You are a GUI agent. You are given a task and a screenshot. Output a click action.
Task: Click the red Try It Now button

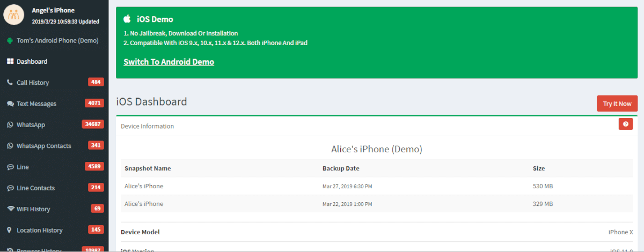[617, 103]
